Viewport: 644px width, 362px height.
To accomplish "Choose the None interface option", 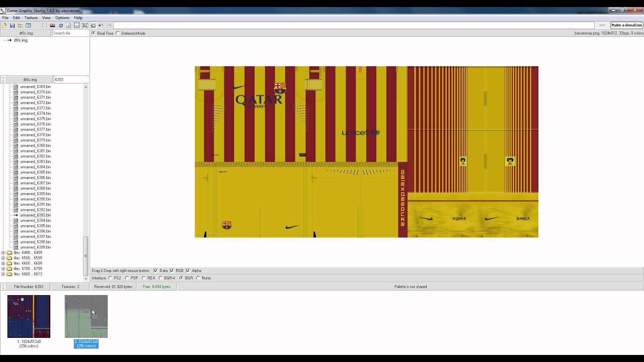I will click(198, 278).
